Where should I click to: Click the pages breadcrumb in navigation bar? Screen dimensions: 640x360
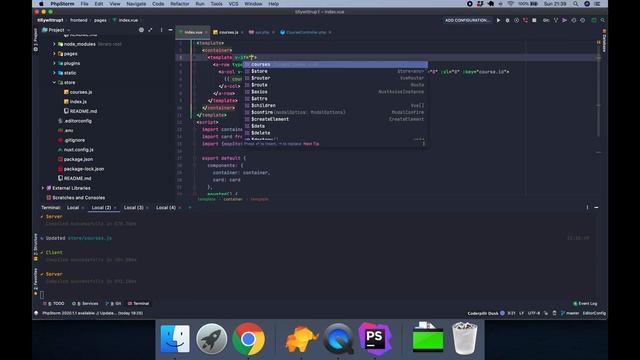click(100, 20)
